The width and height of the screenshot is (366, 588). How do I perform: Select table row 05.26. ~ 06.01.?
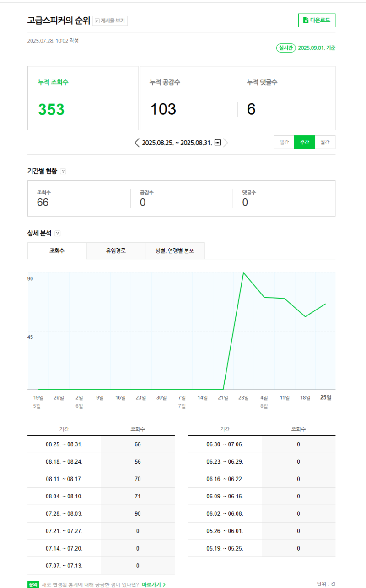(262, 531)
